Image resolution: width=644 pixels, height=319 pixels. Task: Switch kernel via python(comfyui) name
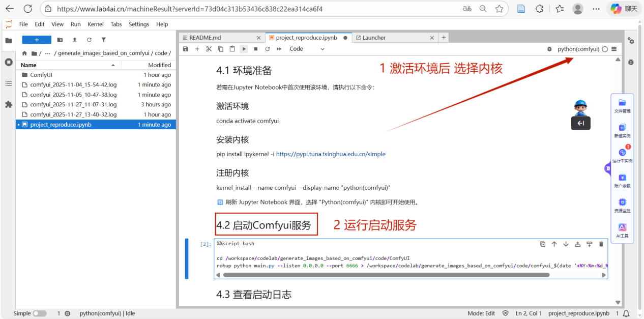coord(578,49)
